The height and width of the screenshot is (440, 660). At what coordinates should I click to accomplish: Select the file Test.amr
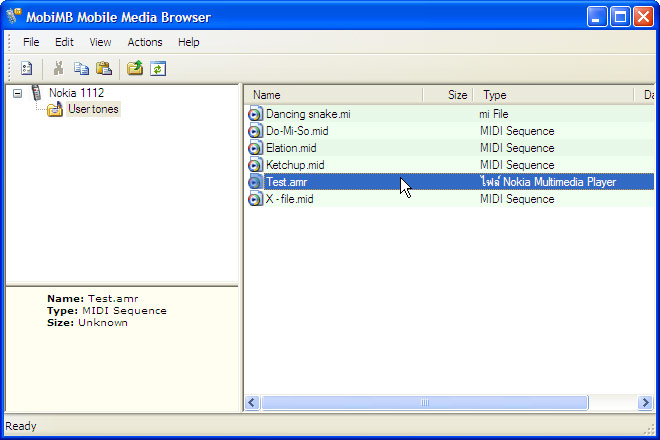tap(287, 182)
